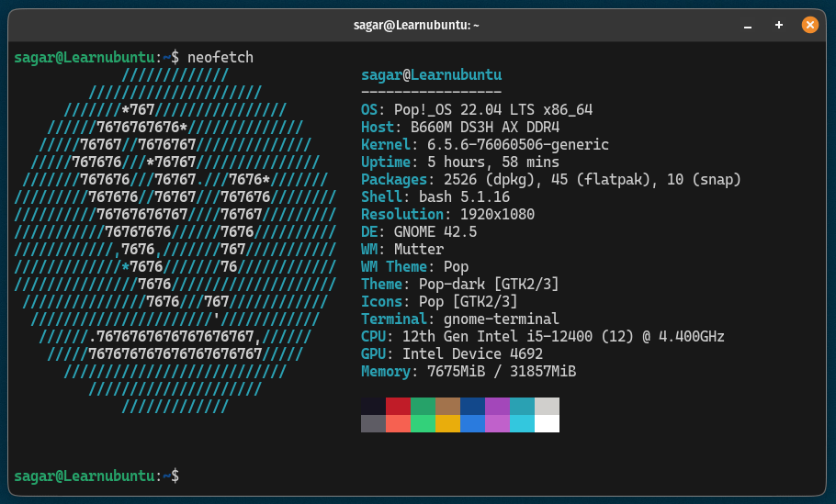Click the DE value 'GNOME 42.5'
Image resolution: width=836 pixels, height=504 pixels.
coord(435,231)
